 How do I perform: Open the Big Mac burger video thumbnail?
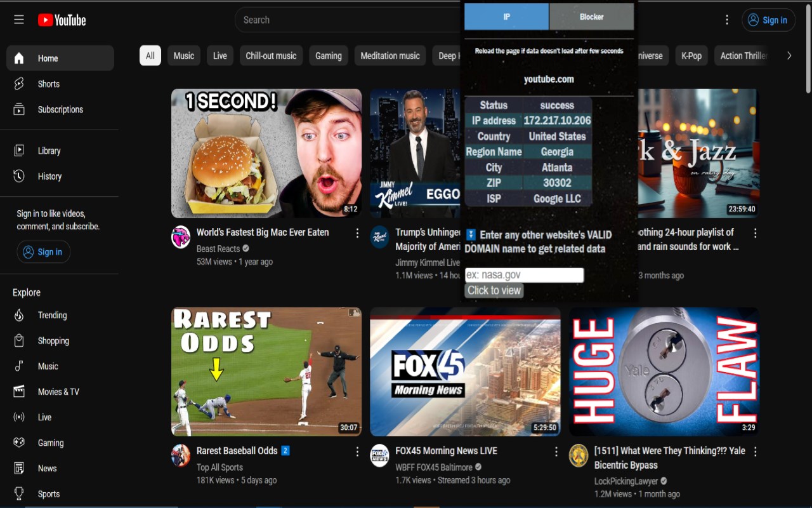266,153
